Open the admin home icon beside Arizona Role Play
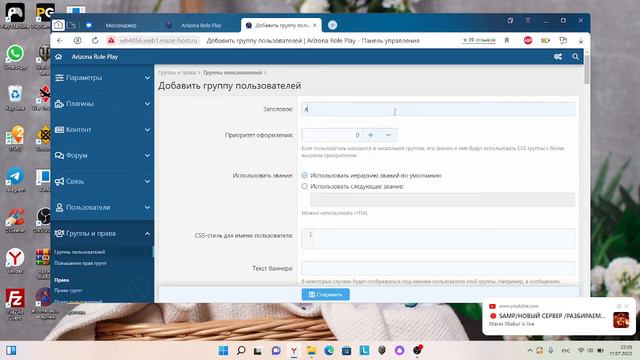This screenshot has width=640, height=360. pyautogui.click(x=58, y=57)
